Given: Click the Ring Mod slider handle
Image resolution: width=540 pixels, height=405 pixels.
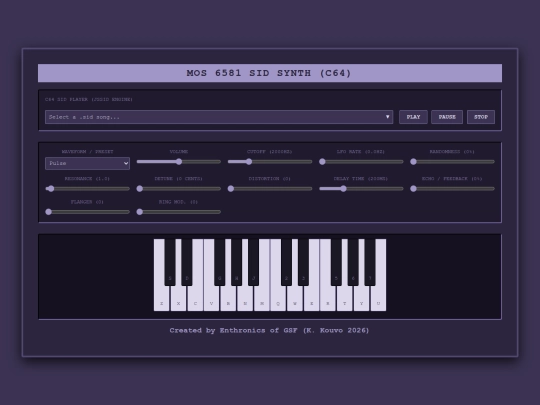Looking at the screenshot, I should point(139,212).
